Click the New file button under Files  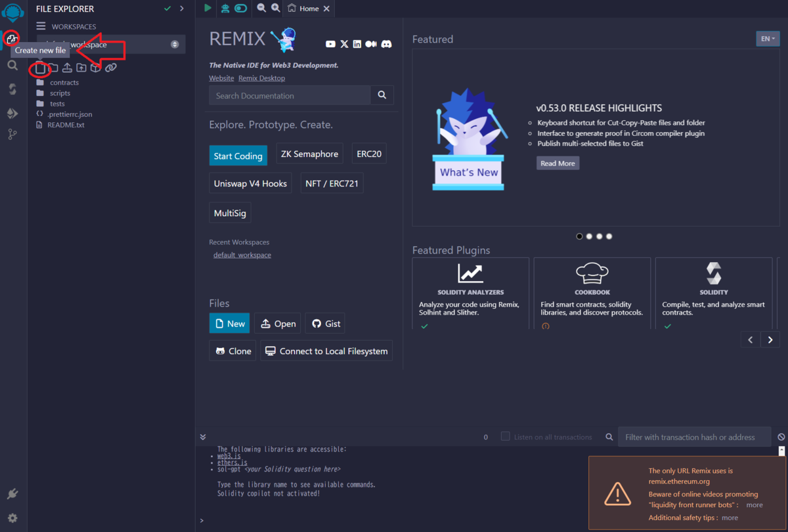tap(229, 323)
